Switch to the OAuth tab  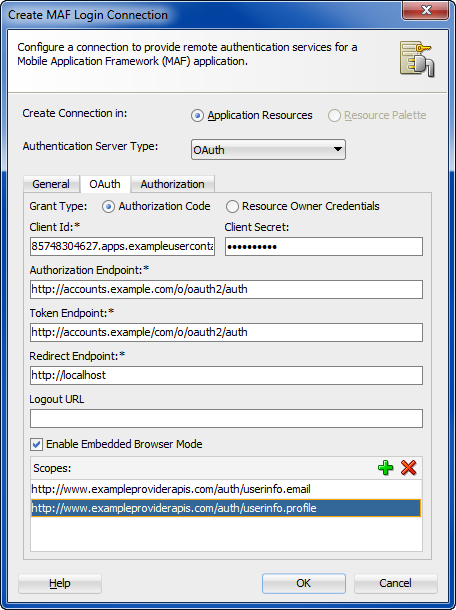105,184
